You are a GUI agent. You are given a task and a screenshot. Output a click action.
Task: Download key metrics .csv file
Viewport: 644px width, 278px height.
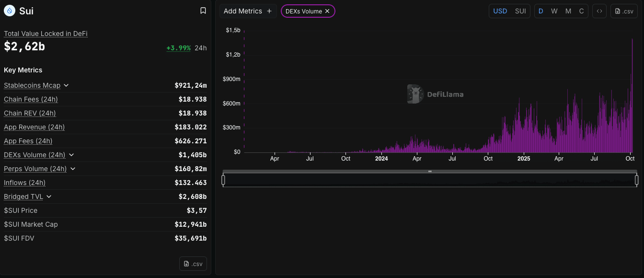[x=193, y=264]
